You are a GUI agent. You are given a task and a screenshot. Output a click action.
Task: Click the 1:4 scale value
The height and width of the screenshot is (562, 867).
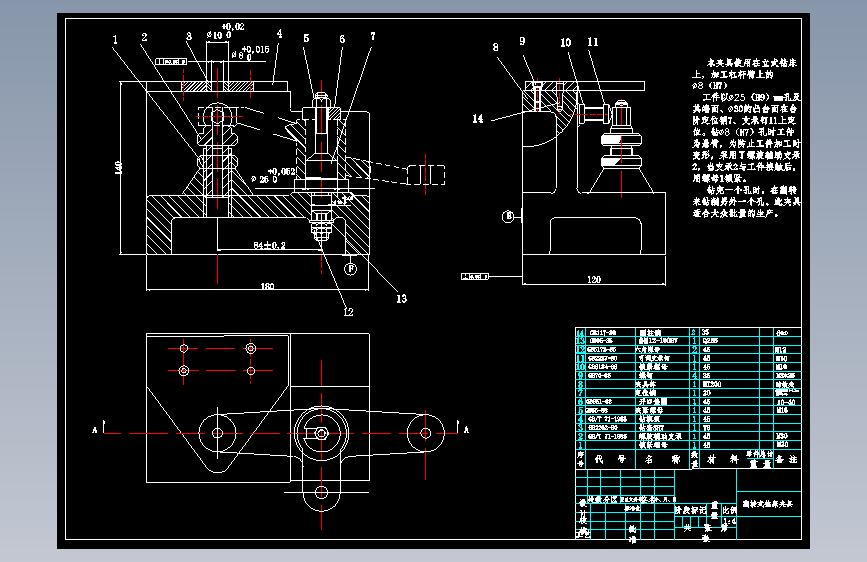pos(729,521)
